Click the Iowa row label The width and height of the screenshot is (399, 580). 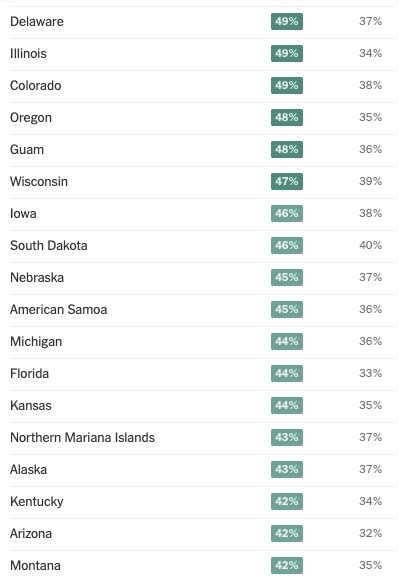(x=23, y=213)
